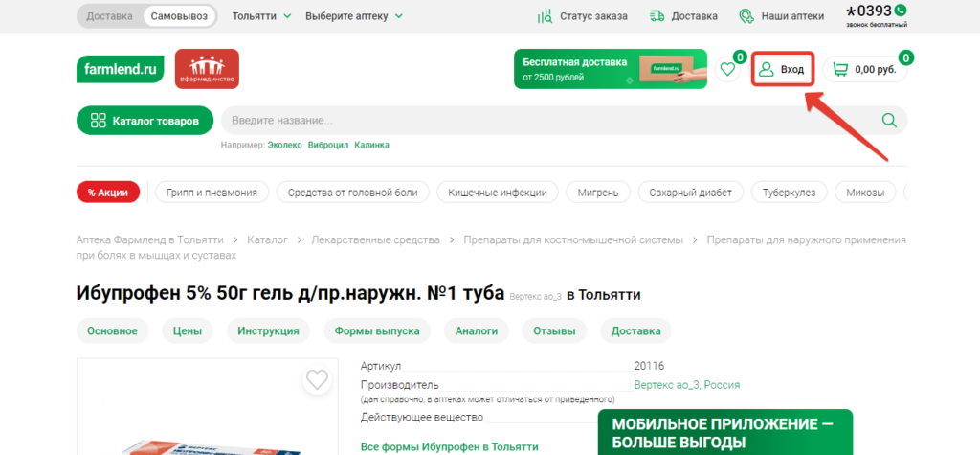Switch to the Отзывы tab
Screen dimensions: 980x455
554,331
